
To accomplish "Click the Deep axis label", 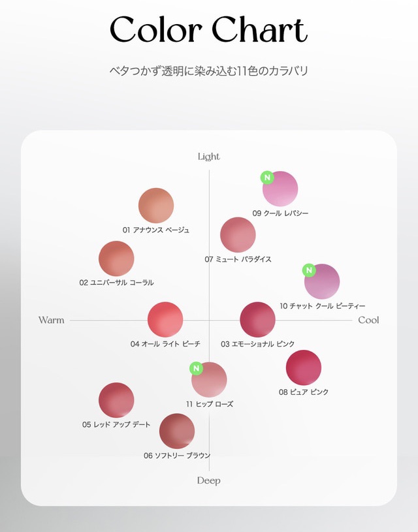I will coord(209,480).
